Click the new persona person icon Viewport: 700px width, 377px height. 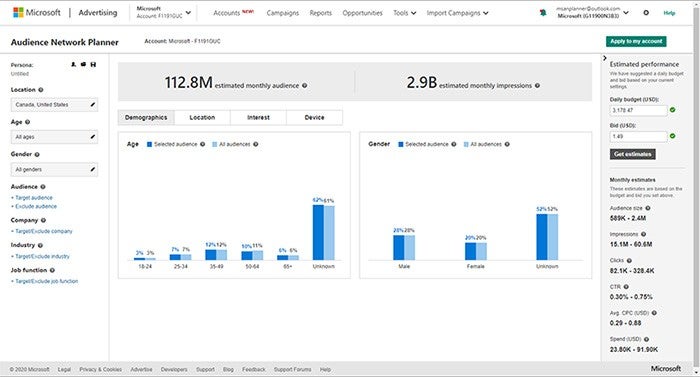pyautogui.click(x=73, y=65)
